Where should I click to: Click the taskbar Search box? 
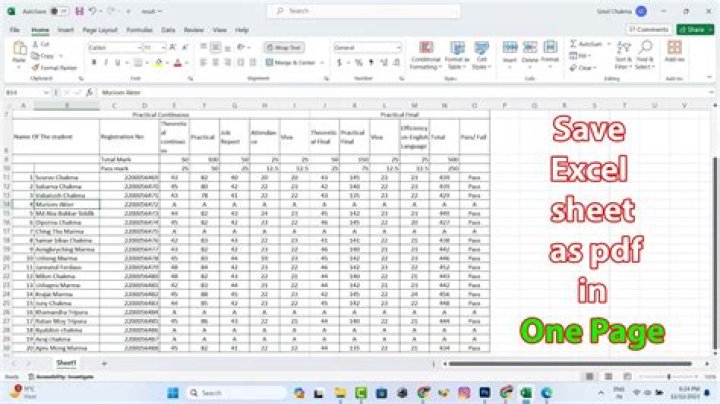tap(236, 393)
